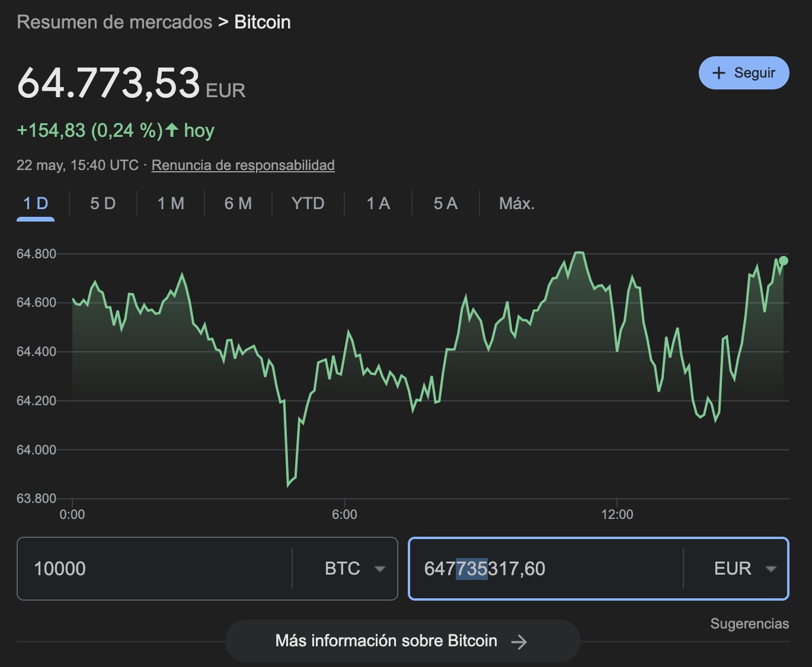
Task: Click the Seguir follow button
Action: (744, 73)
